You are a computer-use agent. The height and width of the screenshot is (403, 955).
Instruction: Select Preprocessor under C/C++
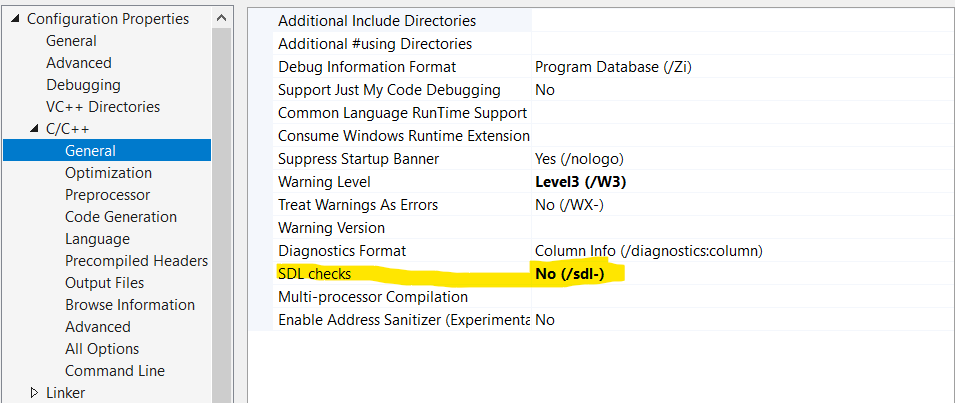pyautogui.click(x=107, y=195)
